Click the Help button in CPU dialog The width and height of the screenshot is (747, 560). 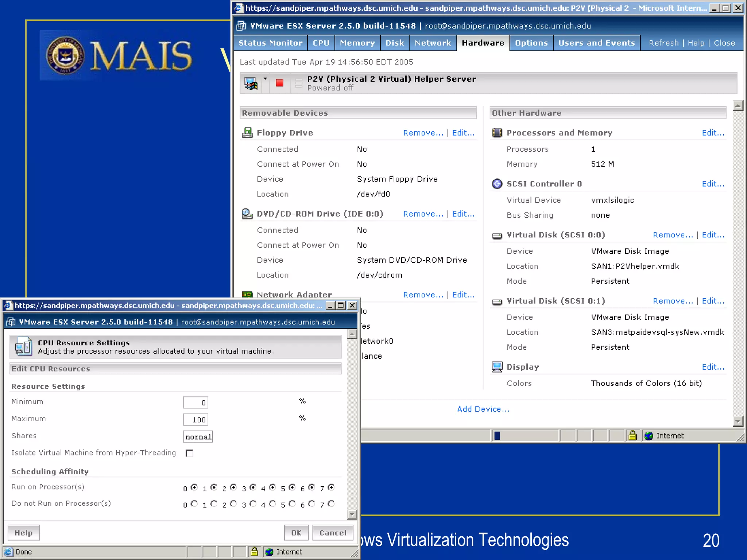pos(24,533)
